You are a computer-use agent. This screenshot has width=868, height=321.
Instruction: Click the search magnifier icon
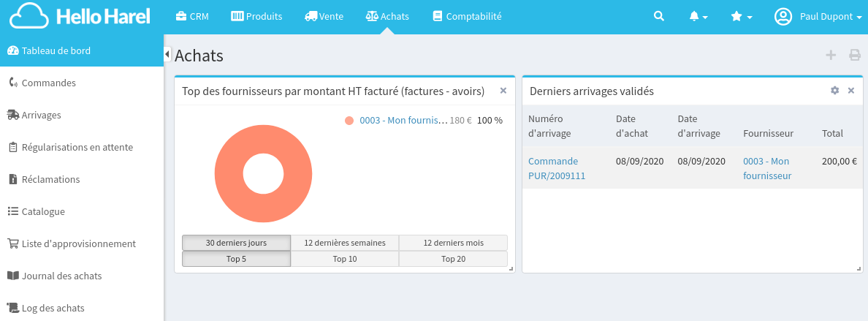(658, 16)
